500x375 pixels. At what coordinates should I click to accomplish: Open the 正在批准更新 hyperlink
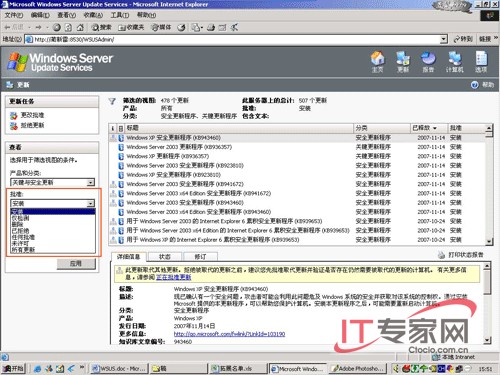[174, 277]
